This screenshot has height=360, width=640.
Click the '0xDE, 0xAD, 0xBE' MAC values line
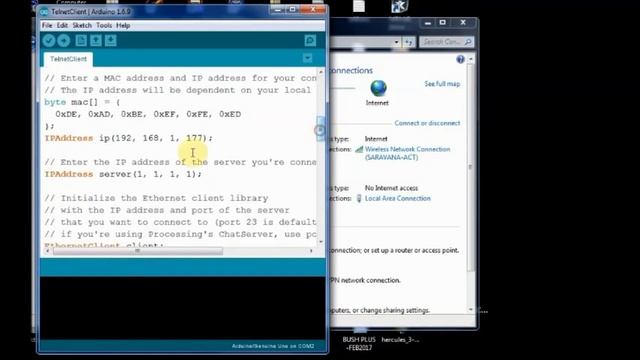click(148, 114)
